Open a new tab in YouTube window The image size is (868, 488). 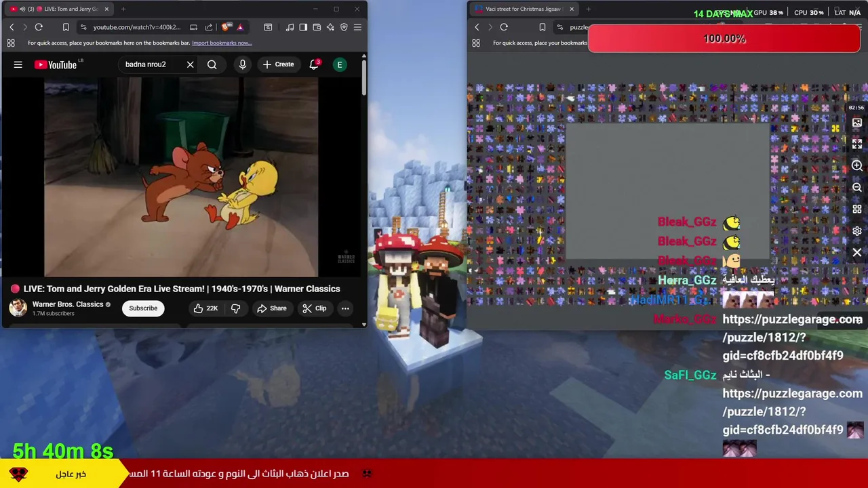tap(123, 9)
